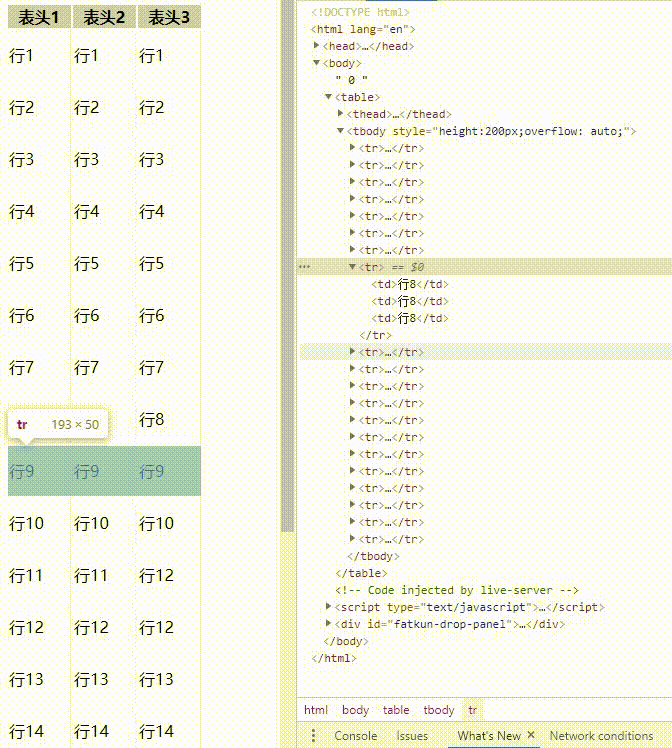Select html in the breadcrumb bar
This screenshot has height=748, width=672.
point(316,710)
